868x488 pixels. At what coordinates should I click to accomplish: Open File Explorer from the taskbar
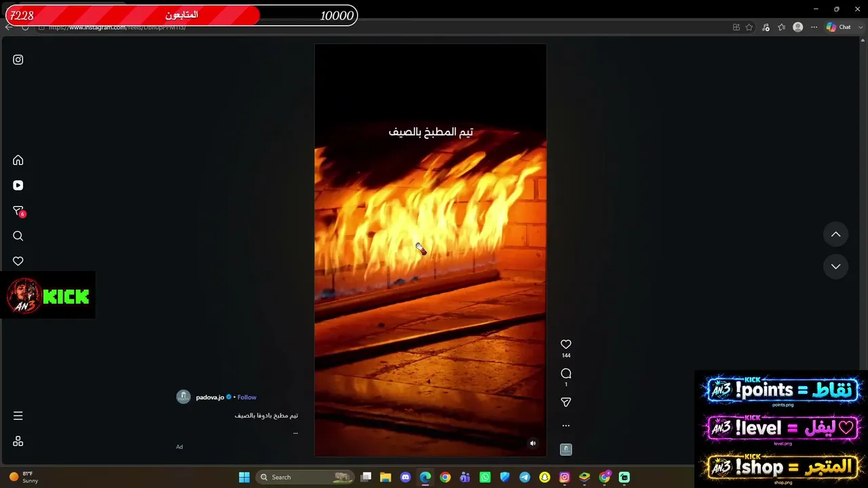coord(385,477)
